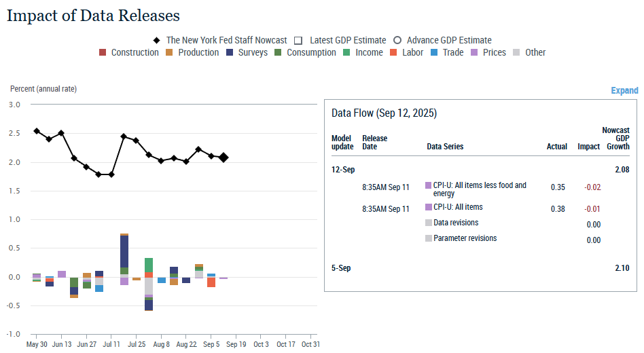The height and width of the screenshot is (353, 644).
Task: Collapse the 12-Sep model update row
Action: (x=343, y=170)
